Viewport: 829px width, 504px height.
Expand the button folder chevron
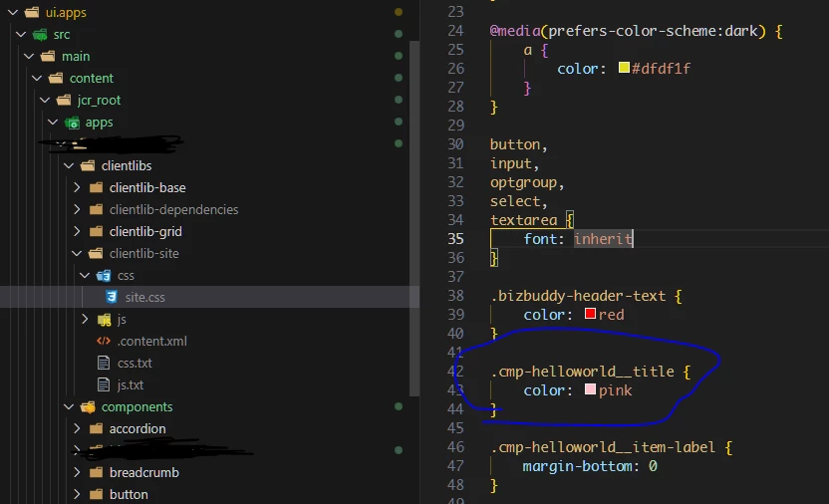(x=77, y=494)
